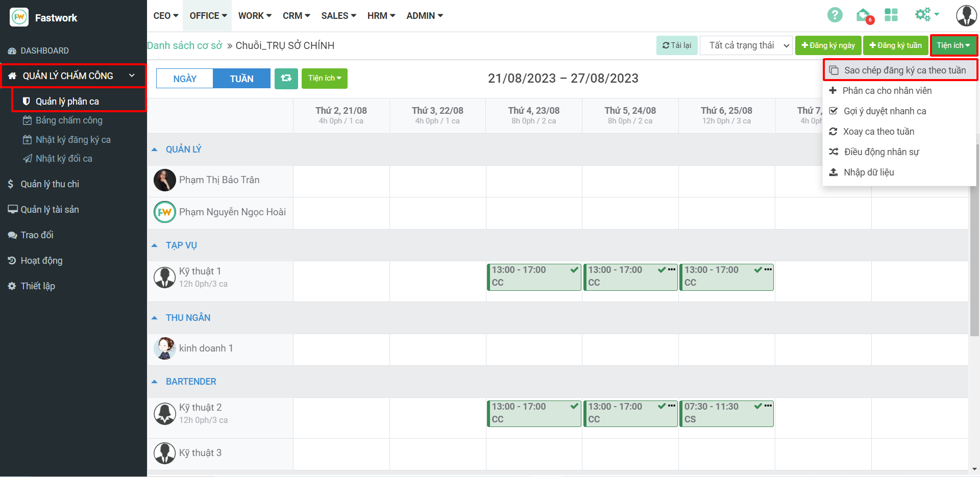Click the Đăng ký ngày button

tap(828, 45)
